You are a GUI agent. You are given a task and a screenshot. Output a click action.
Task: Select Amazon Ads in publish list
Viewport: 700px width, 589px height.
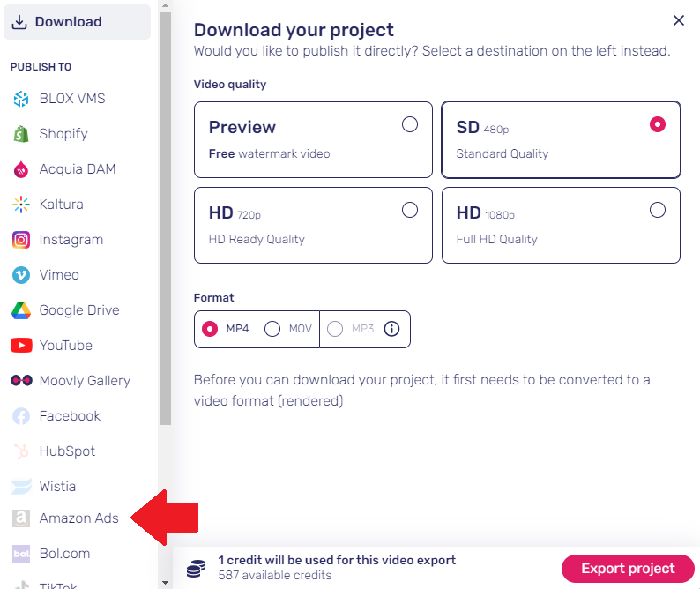click(x=66, y=518)
